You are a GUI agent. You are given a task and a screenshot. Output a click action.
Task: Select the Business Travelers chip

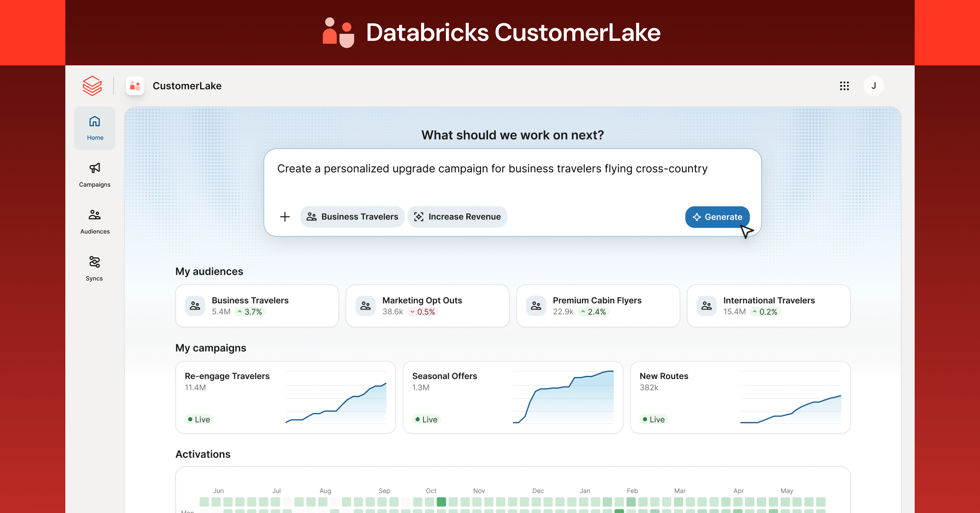352,217
